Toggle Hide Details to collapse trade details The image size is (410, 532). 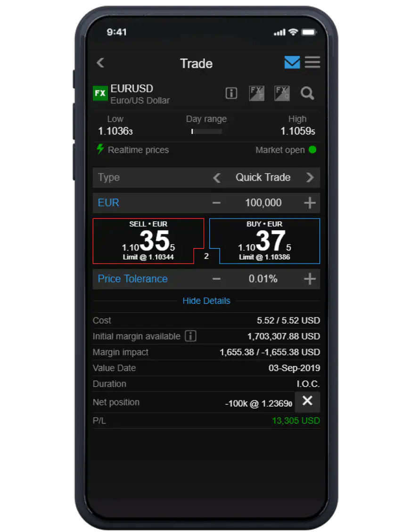pyautogui.click(x=206, y=300)
